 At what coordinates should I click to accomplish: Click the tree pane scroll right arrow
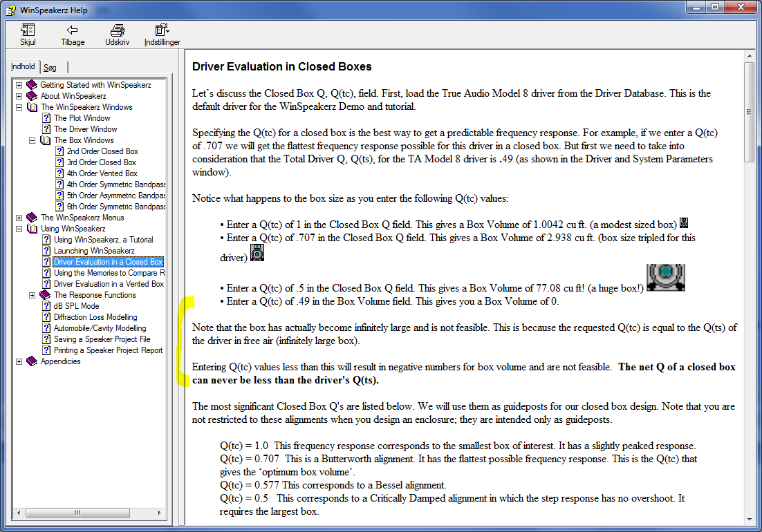pyautogui.click(x=160, y=513)
